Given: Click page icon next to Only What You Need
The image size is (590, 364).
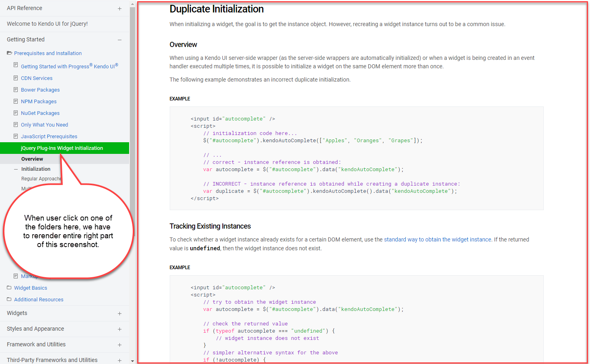Looking at the screenshot, I should coord(16,124).
